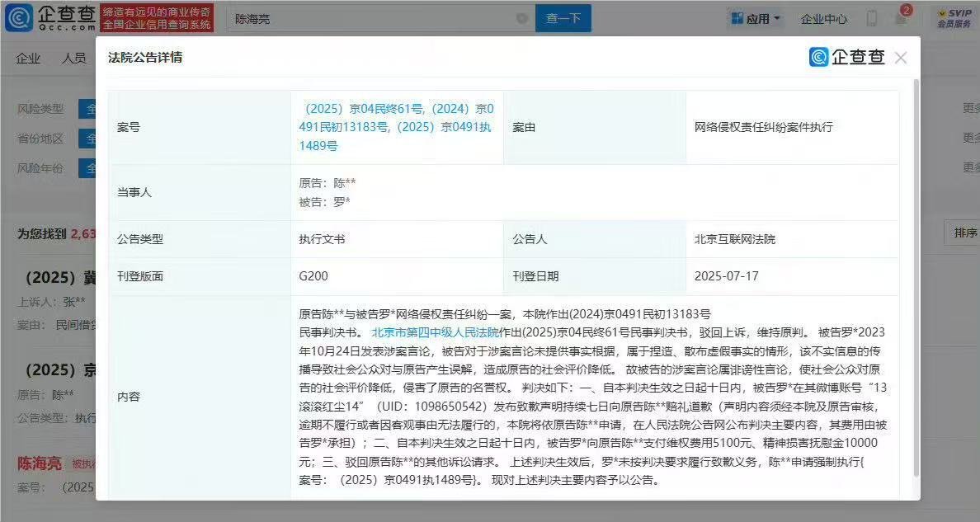
Task: Click the 刊登版面 value G200
Action: 313,276
